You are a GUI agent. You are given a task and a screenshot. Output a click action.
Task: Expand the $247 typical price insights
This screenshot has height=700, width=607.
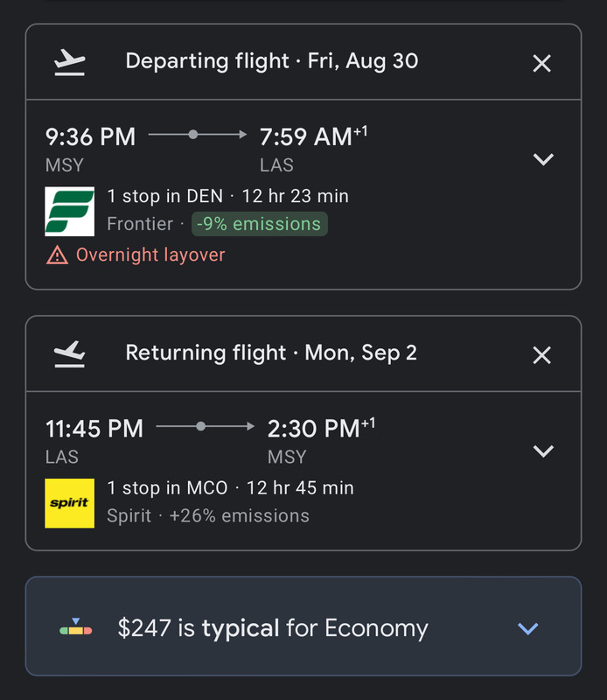pyautogui.click(x=527, y=628)
